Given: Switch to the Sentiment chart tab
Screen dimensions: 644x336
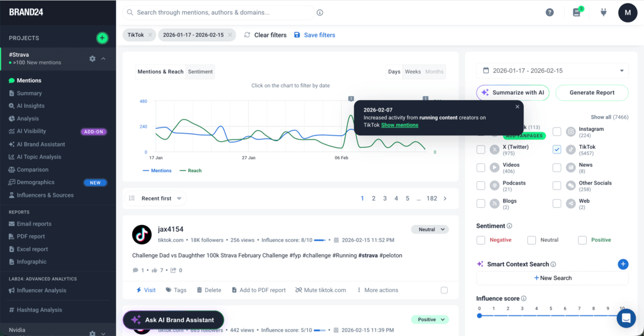Looking at the screenshot, I should click(x=200, y=72).
